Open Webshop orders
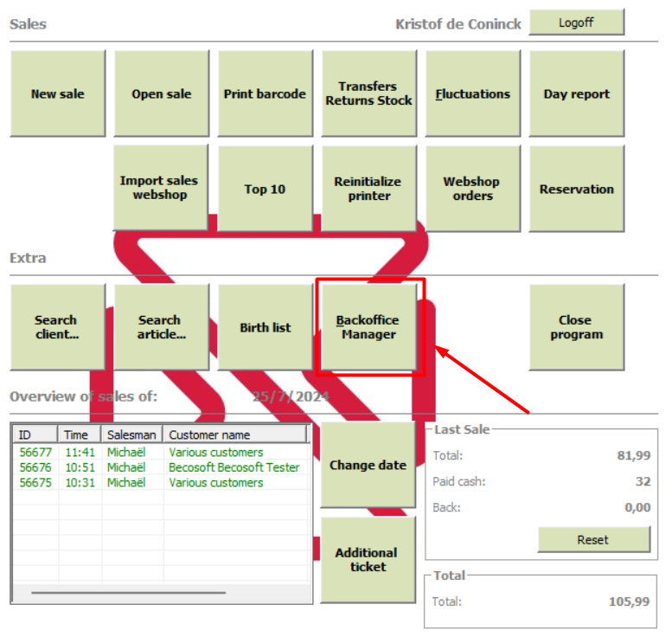The width and height of the screenshot is (672, 637). point(473,189)
